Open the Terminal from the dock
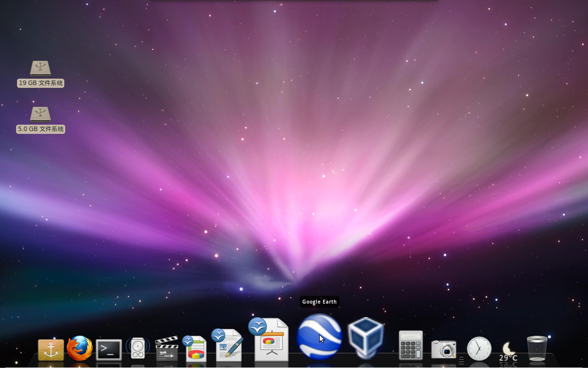588x368 pixels. coord(109,350)
